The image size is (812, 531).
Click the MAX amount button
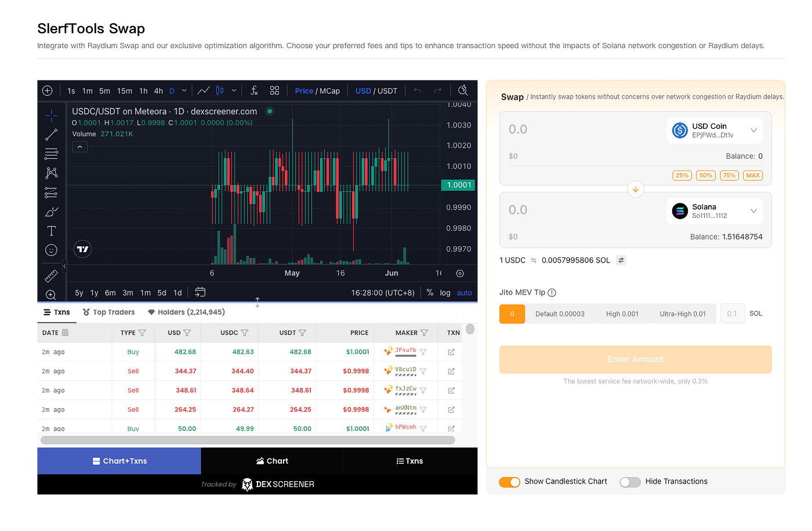[753, 176]
